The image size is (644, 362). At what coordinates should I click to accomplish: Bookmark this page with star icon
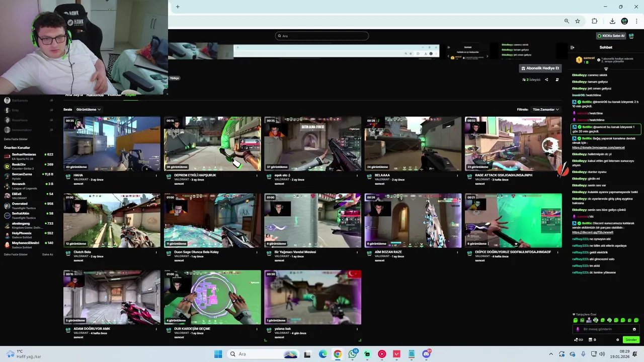[578, 21]
